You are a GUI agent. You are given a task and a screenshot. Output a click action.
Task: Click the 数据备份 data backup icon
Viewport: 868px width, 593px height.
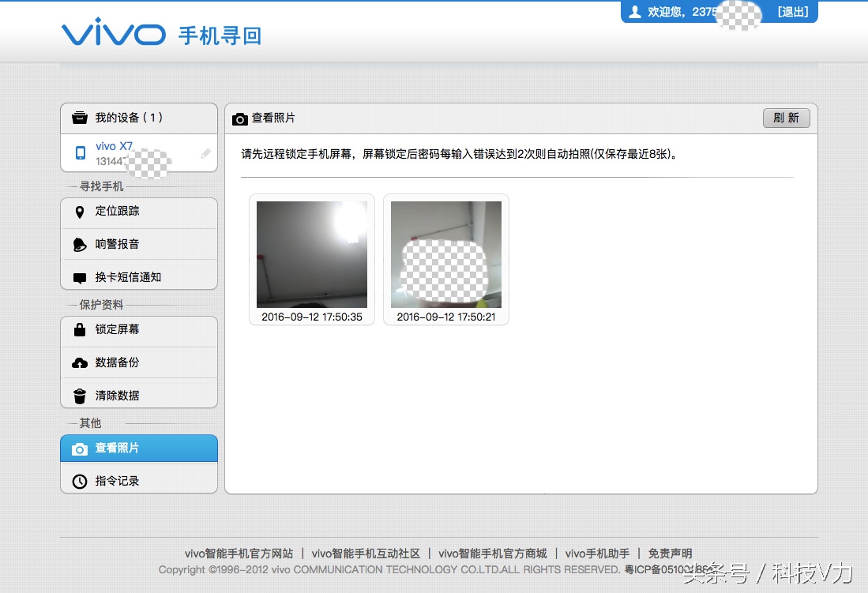coord(79,362)
